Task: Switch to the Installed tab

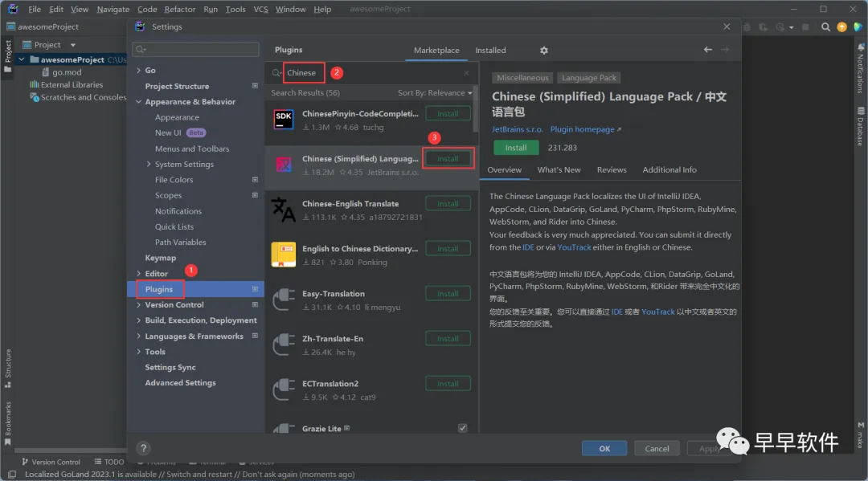Action: click(x=490, y=51)
